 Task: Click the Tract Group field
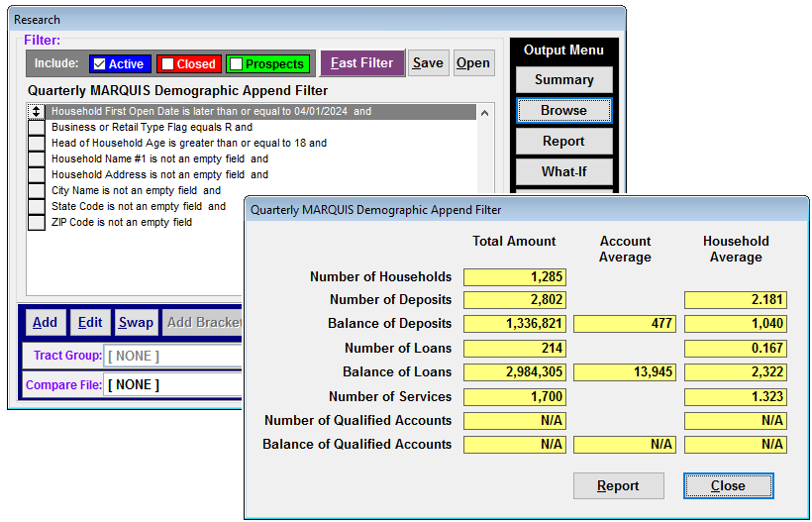point(173,357)
